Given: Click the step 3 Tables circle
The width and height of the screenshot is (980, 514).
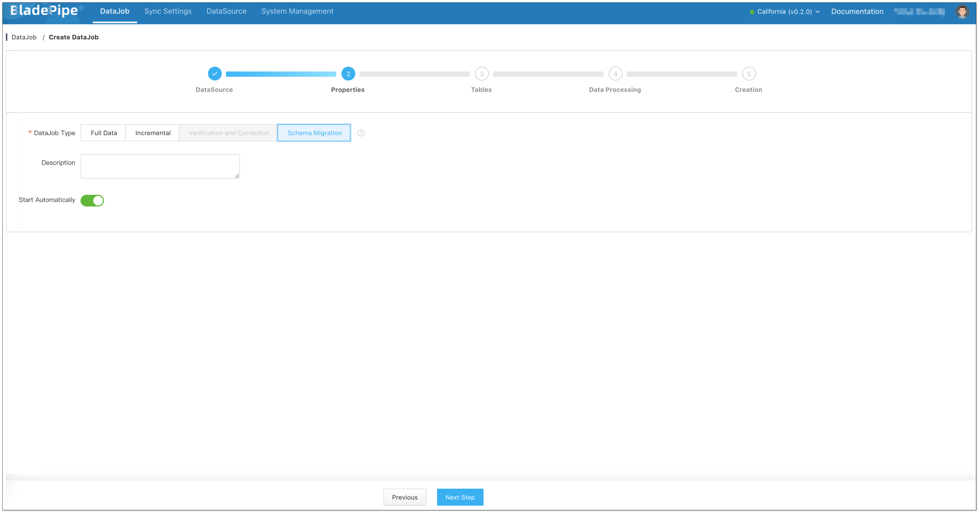Looking at the screenshot, I should click(x=482, y=74).
